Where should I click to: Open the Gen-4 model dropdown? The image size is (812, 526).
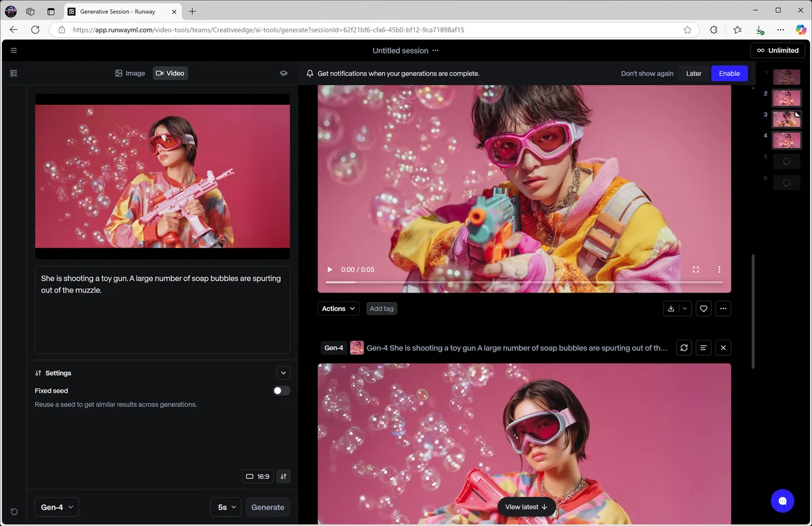coord(57,507)
